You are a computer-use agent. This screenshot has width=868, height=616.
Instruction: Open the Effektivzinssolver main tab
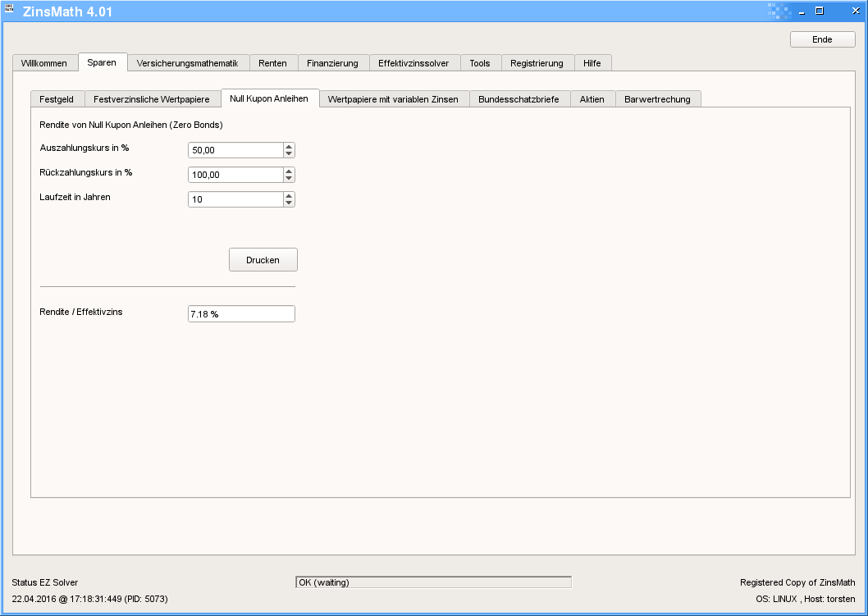coord(413,63)
